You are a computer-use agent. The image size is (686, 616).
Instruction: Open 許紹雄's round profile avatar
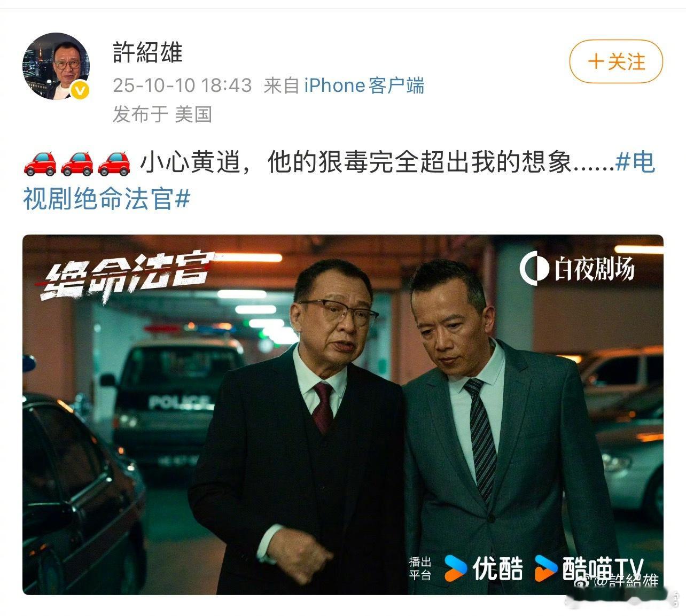coord(56,66)
